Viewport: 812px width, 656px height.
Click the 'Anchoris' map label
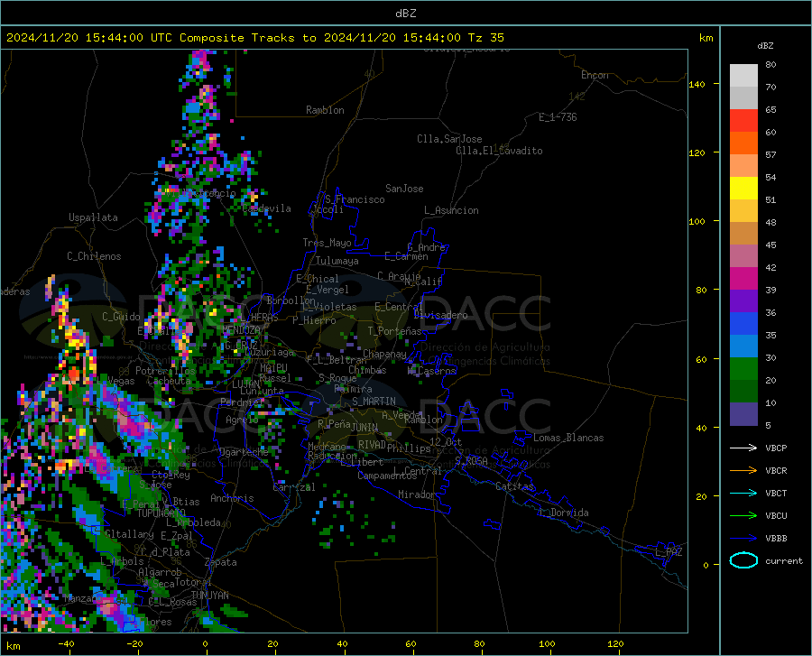point(232,498)
